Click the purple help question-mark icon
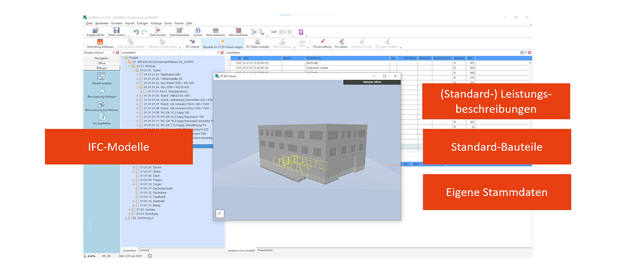 click(301, 32)
